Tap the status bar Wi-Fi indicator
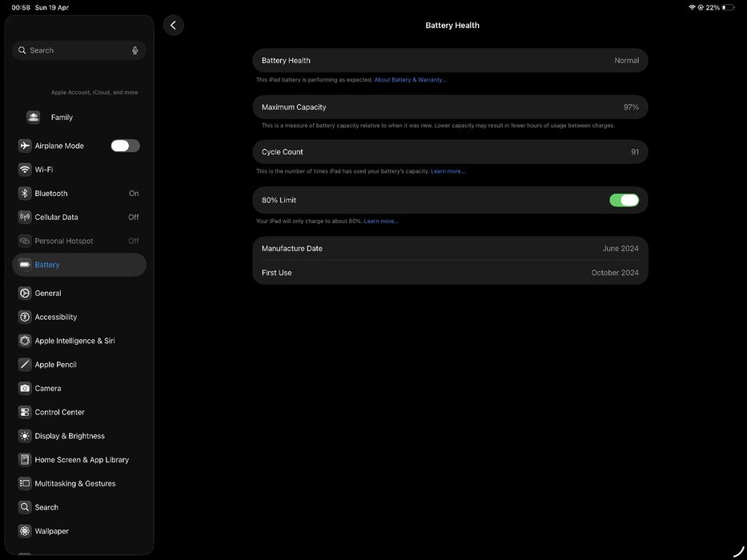This screenshot has height=560, width=747. [692, 8]
